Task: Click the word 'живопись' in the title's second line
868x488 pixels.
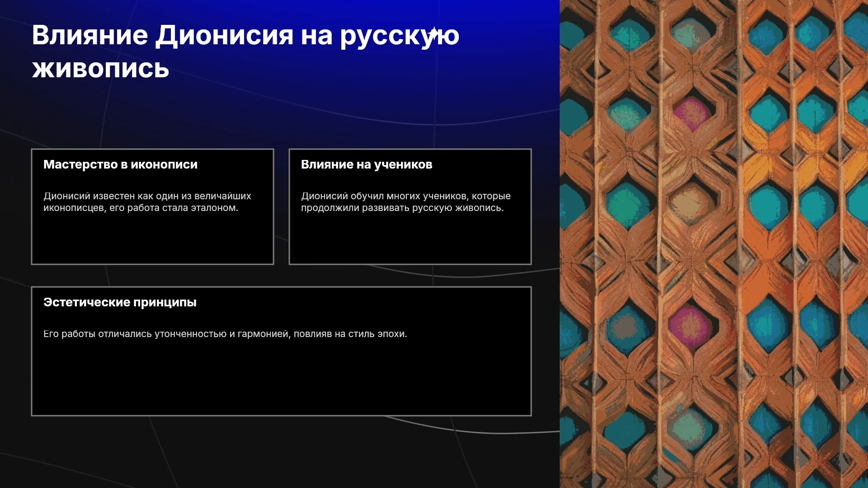Action: (x=100, y=69)
